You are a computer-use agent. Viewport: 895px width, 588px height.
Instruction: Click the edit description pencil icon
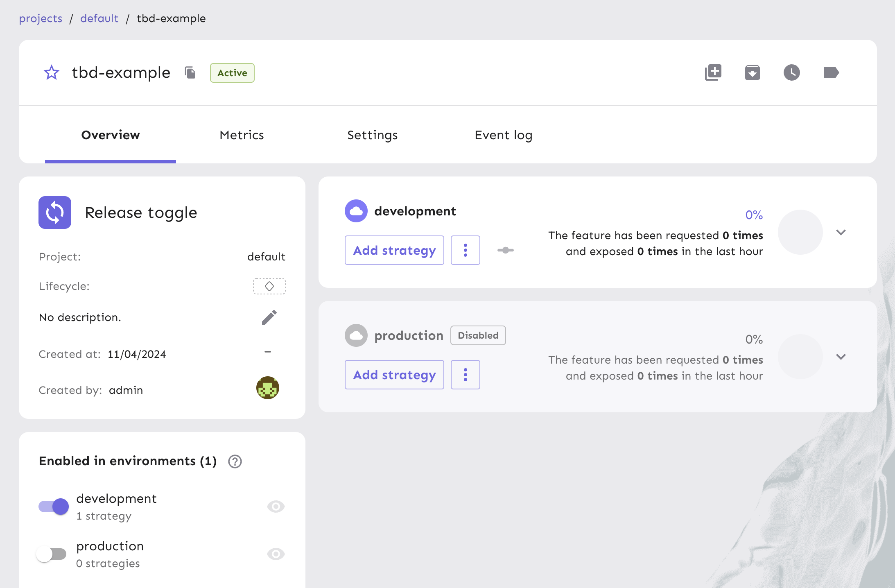[x=268, y=318]
